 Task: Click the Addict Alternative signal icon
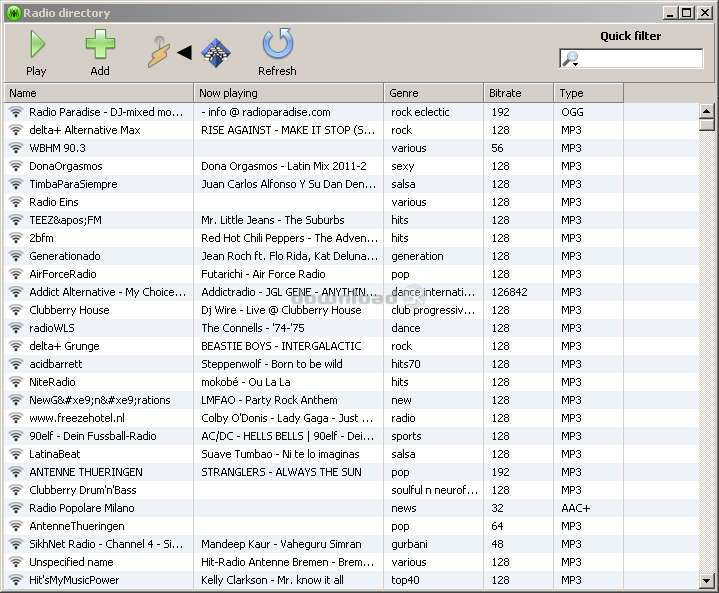[16, 292]
